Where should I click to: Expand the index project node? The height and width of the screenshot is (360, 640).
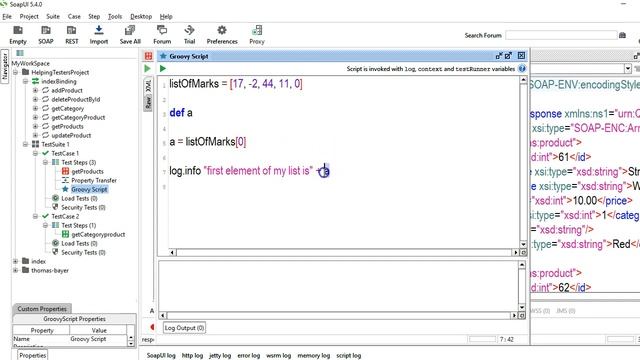pyautogui.click(x=16, y=261)
